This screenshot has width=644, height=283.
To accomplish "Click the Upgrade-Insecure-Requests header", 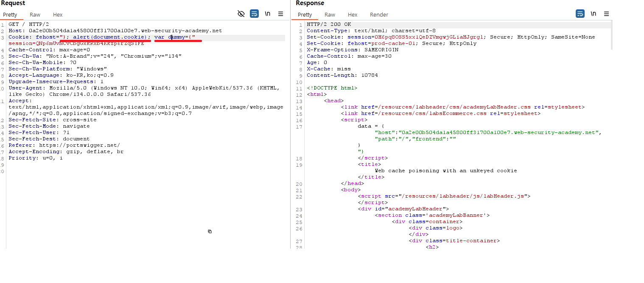I will pyautogui.click(x=56, y=81).
